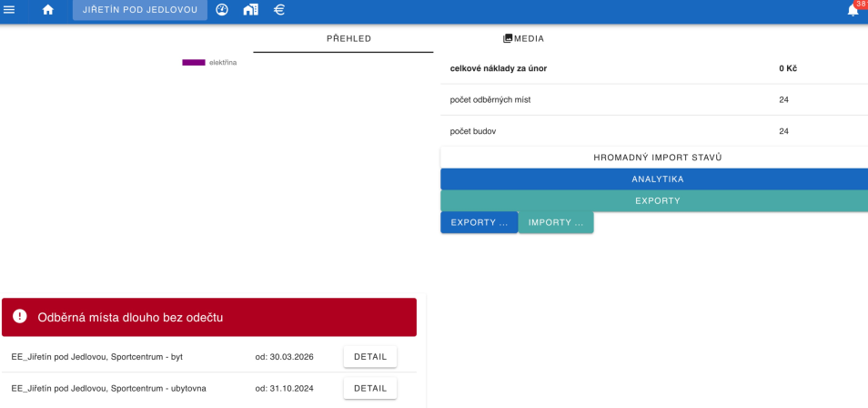The width and height of the screenshot is (868, 408).
Task: Toggle the elektřina legend series
Action: (209, 63)
